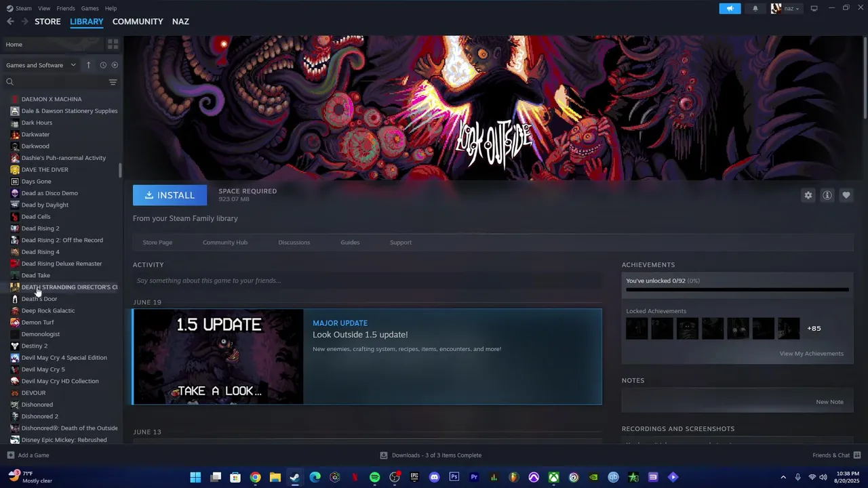The width and height of the screenshot is (868, 488).
Task: Click the first locked achievement icon
Action: click(637, 329)
